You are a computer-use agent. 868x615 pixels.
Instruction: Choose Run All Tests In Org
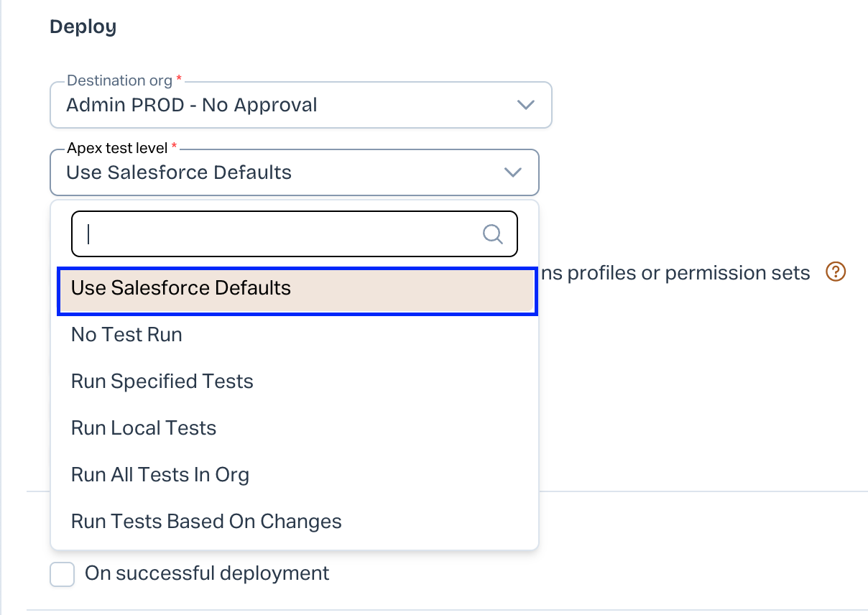(x=160, y=475)
